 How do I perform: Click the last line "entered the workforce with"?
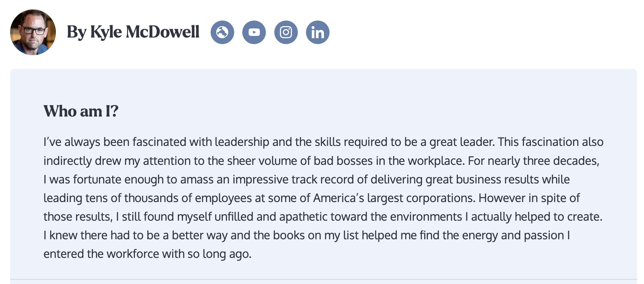(148, 254)
